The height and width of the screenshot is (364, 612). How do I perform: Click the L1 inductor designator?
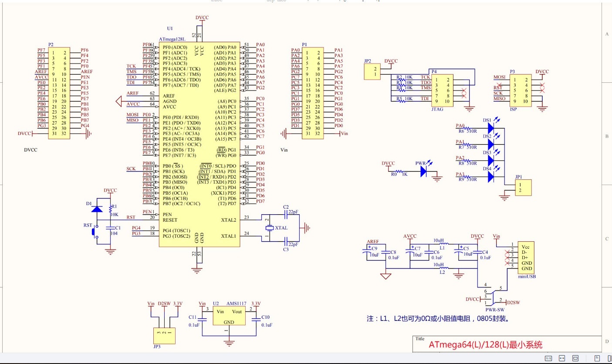click(x=442, y=247)
